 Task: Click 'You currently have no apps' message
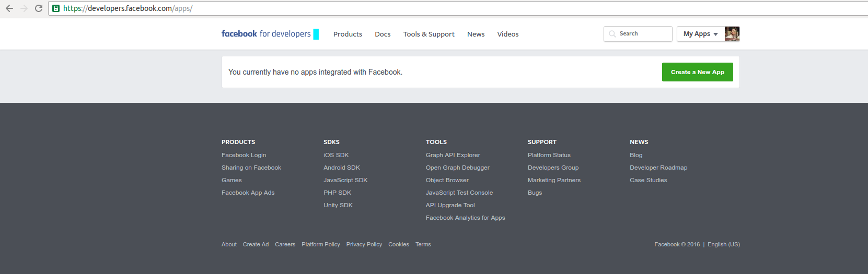(315, 72)
